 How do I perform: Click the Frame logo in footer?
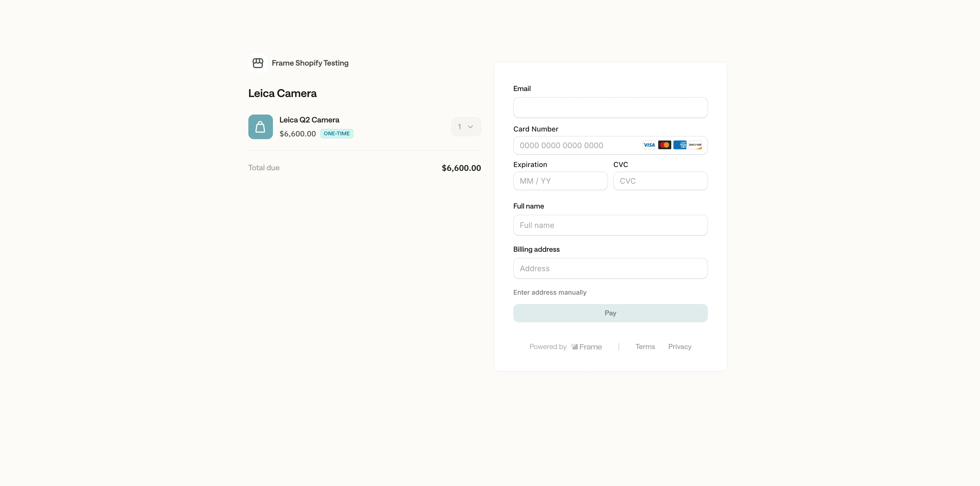click(586, 347)
